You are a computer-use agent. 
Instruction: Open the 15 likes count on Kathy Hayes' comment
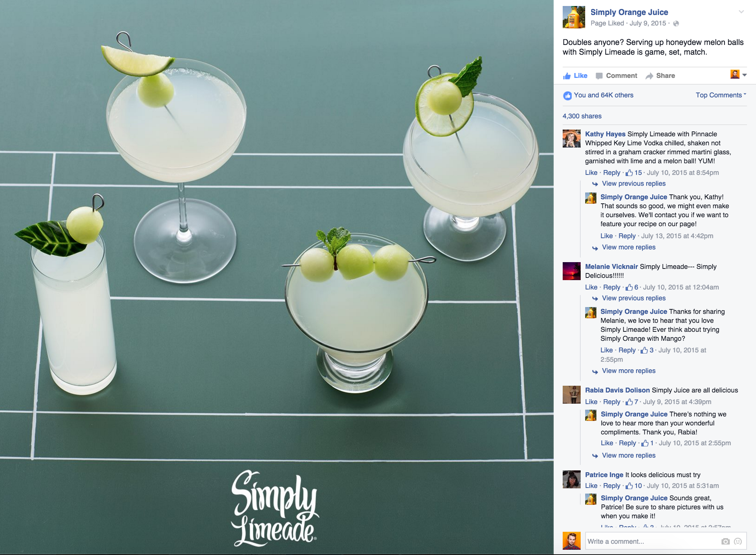point(634,173)
